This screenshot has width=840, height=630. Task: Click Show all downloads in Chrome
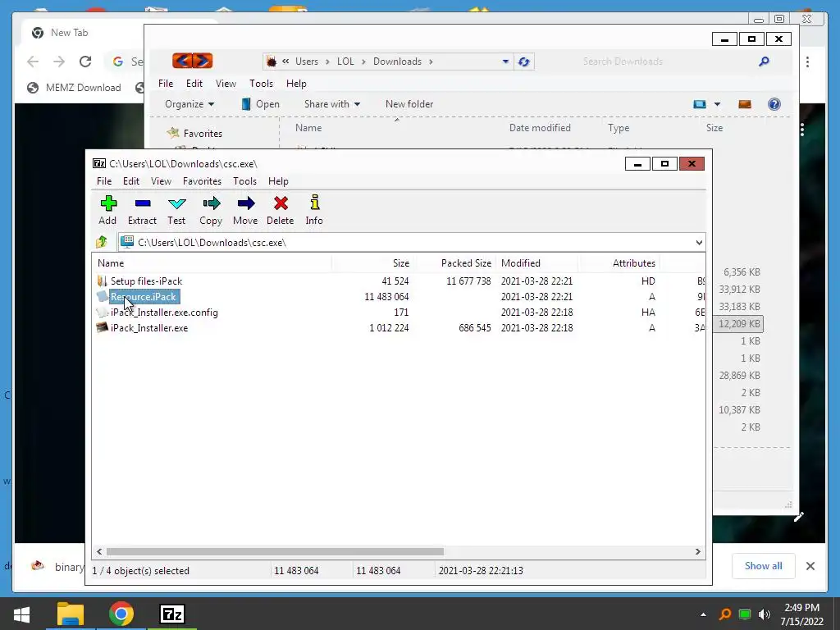(763, 566)
